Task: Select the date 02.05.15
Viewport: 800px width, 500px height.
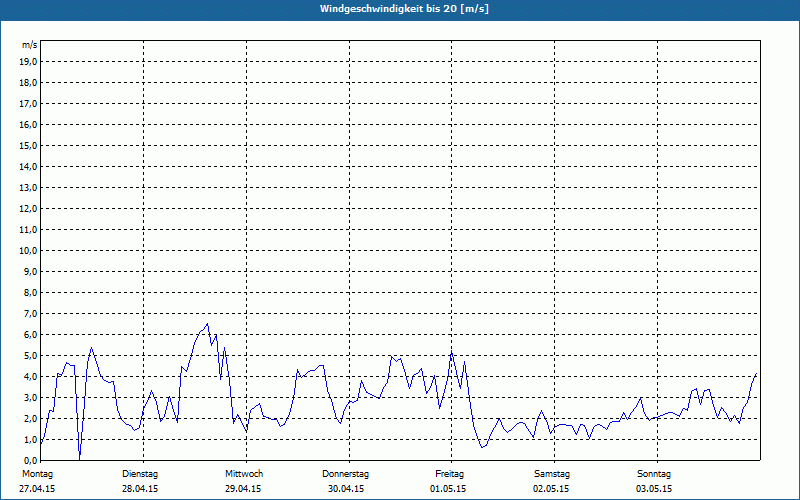Action: pos(551,489)
